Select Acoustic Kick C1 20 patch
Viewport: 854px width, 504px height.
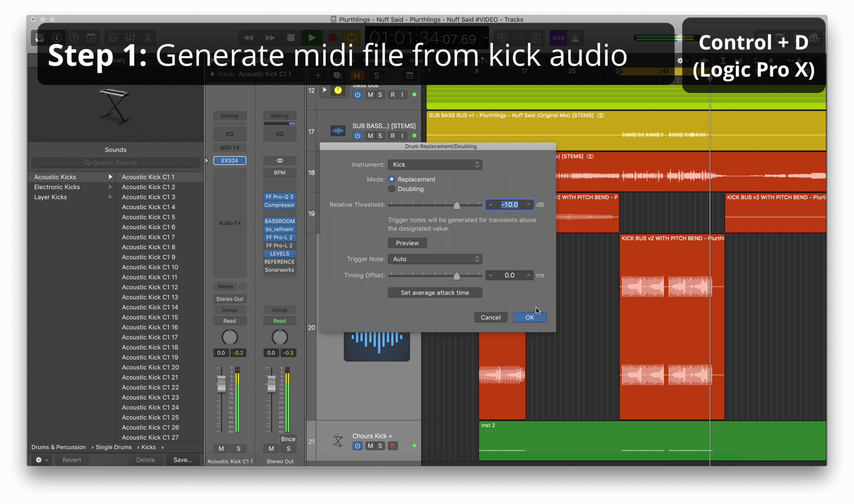pos(150,367)
